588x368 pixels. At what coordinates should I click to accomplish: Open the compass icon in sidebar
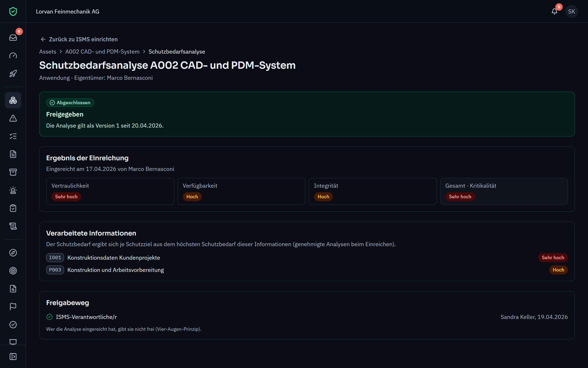(x=13, y=253)
